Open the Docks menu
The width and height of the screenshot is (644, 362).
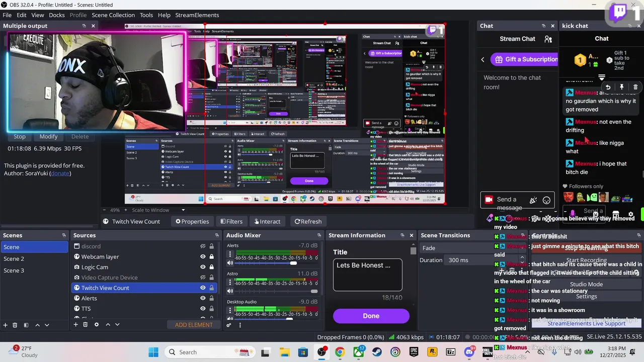click(57, 15)
